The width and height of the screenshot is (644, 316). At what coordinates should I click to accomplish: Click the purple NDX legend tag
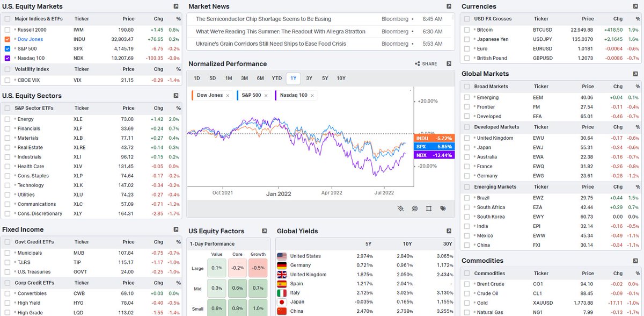tap(434, 155)
